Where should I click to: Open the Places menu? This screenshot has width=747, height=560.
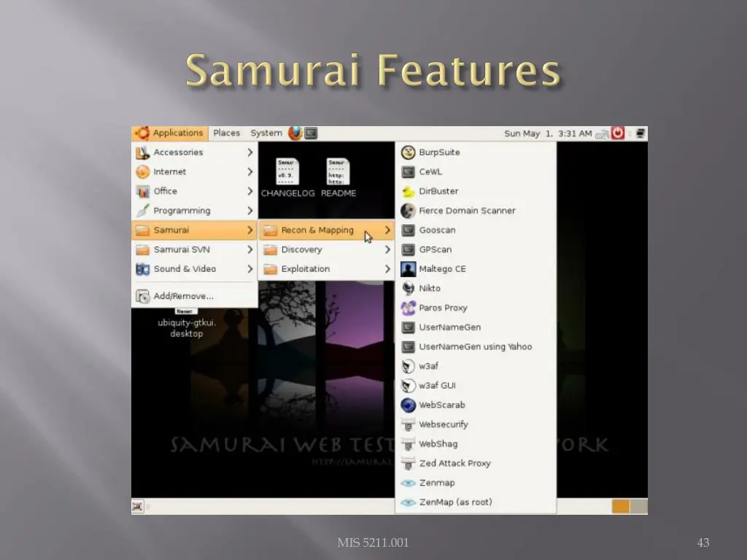click(x=226, y=133)
